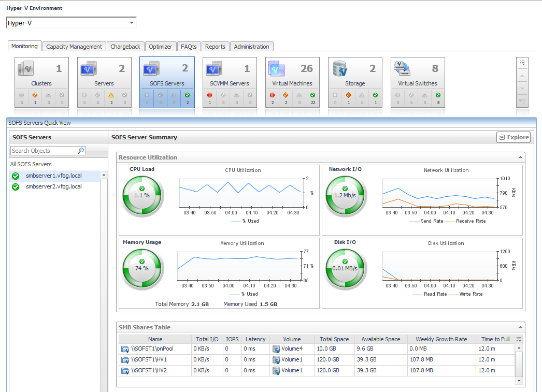Click smbserver2 green status icon
This screenshot has height=392, width=542.
click(16, 187)
